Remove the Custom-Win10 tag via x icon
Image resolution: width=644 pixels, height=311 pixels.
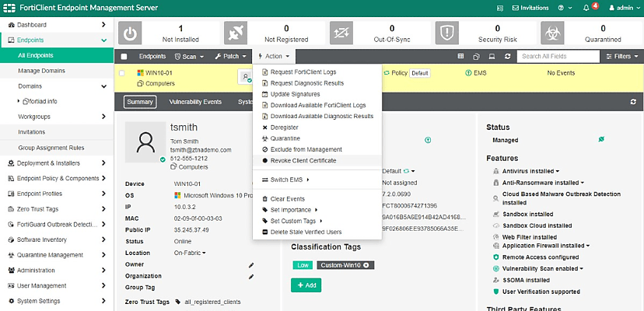tap(366, 265)
